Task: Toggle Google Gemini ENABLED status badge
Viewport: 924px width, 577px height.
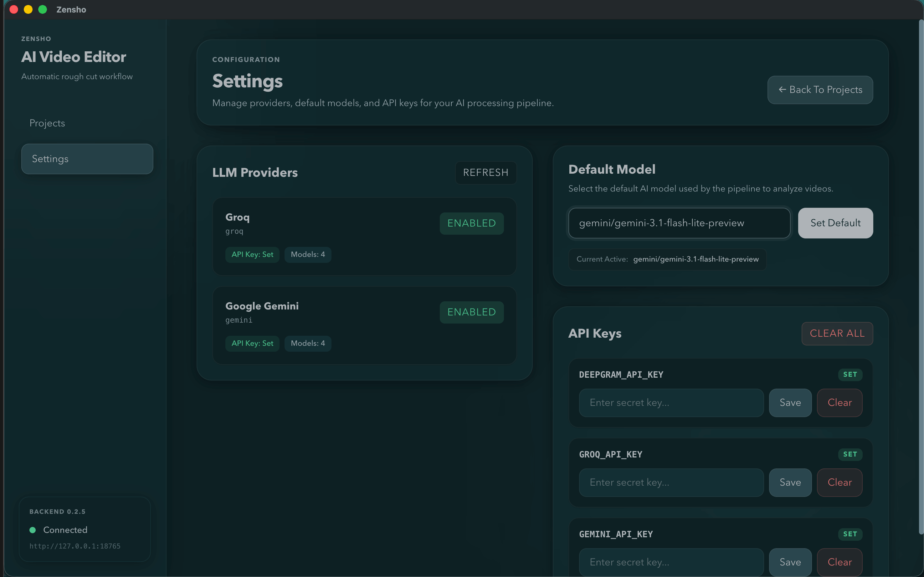Action: point(471,312)
